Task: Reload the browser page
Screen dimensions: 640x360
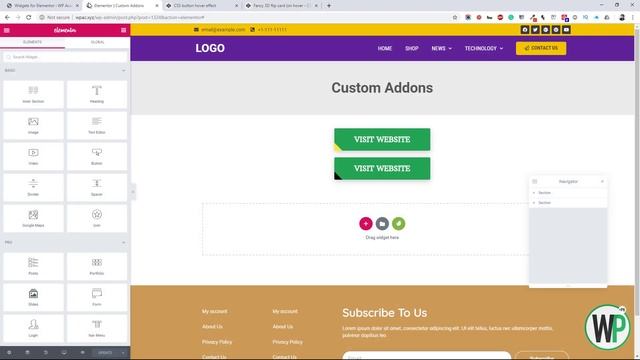Action: tap(28, 18)
